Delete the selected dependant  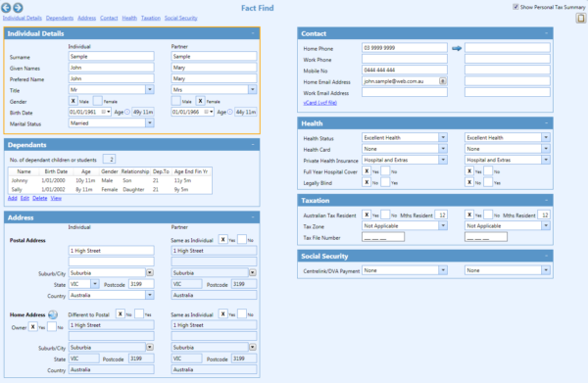coord(40,198)
